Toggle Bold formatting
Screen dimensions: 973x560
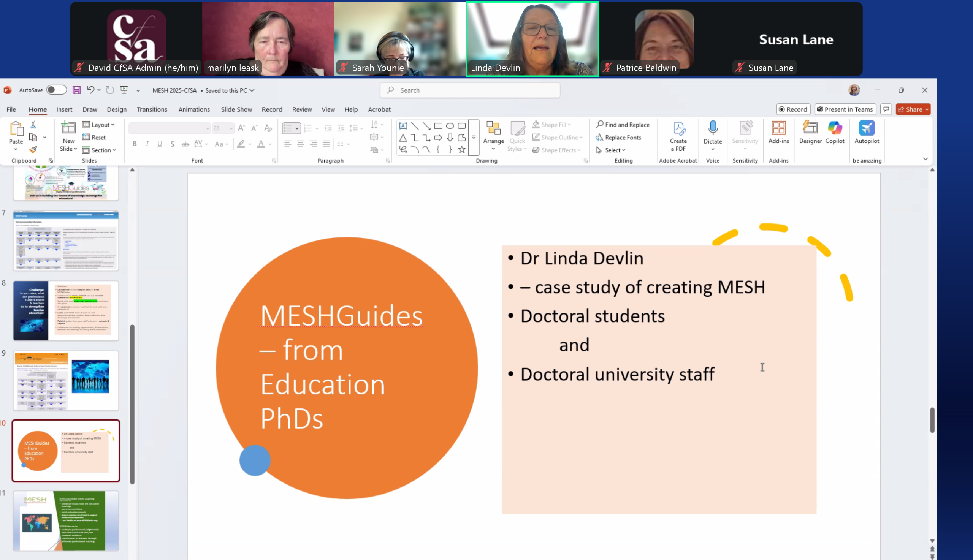[x=134, y=144]
